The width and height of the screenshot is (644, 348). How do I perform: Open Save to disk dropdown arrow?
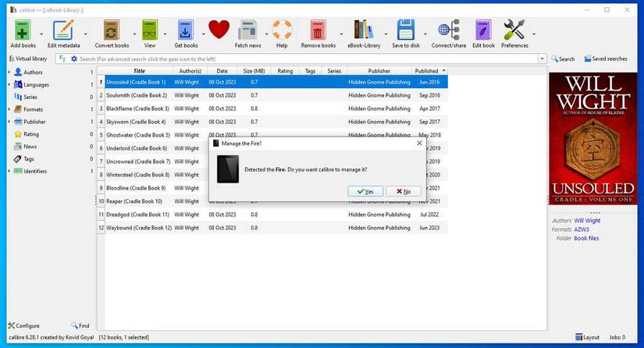point(425,34)
